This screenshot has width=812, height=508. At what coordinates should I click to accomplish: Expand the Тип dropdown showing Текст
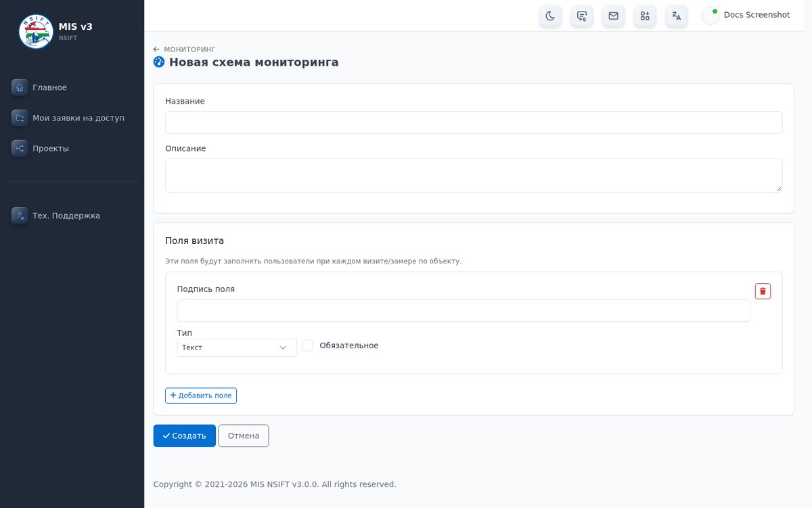[x=237, y=347]
